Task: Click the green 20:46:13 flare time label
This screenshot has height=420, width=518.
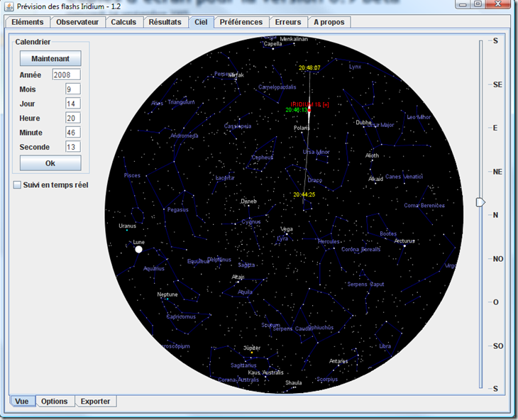Action: click(297, 110)
